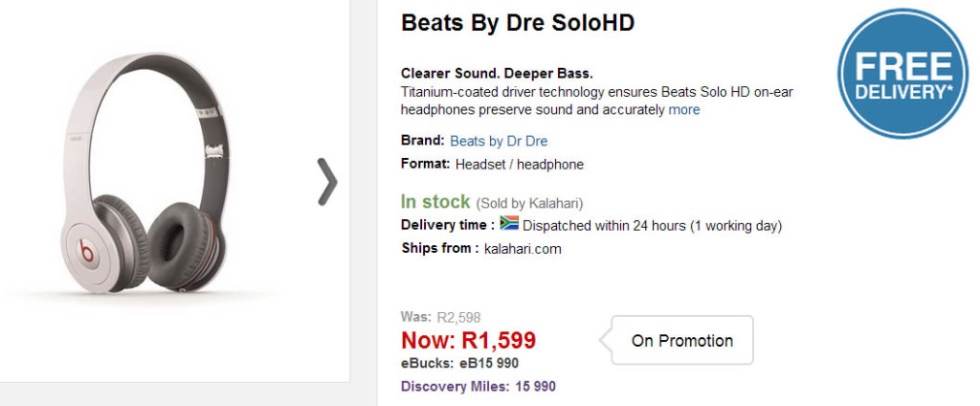Click the Headset / headphone format value

[519, 165]
